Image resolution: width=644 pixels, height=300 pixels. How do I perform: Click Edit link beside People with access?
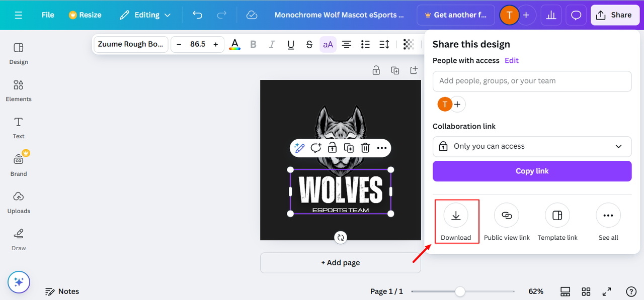512,60
